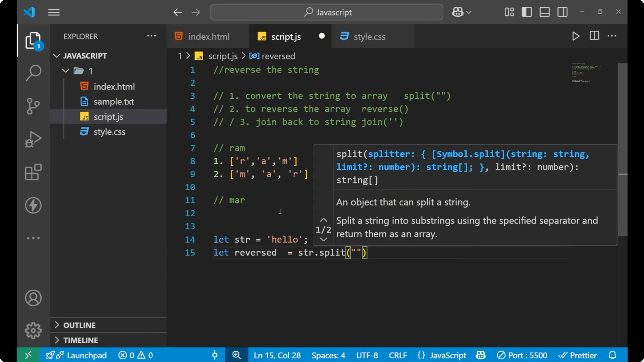Collapse the folder named 1
Image resolution: width=644 pixels, height=362 pixels.
[65, 71]
